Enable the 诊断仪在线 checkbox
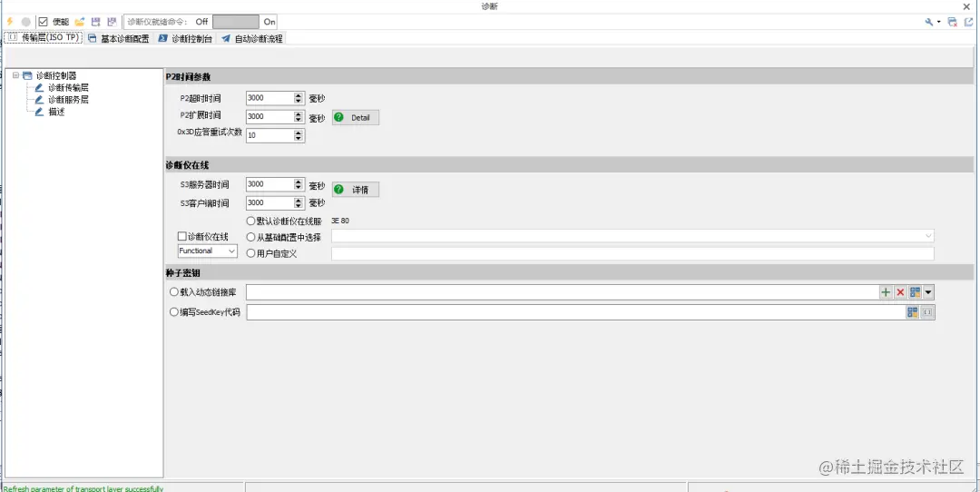This screenshot has height=492, width=980. [182, 236]
